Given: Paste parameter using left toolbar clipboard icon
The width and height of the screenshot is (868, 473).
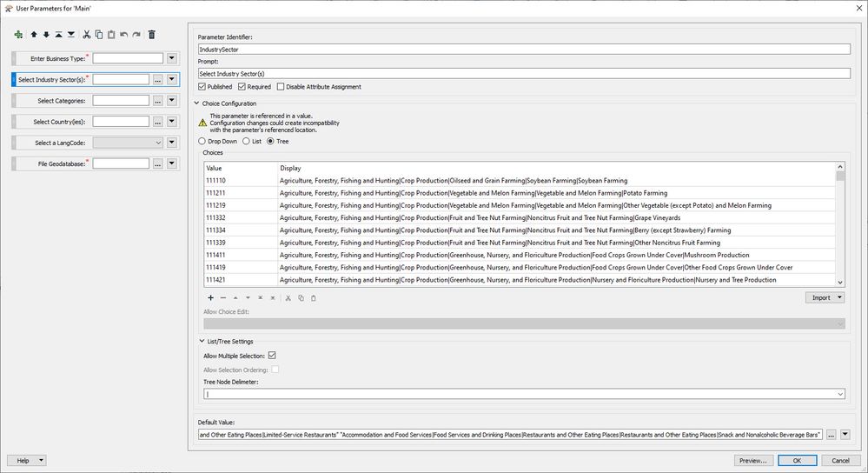Looking at the screenshot, I should 111,34.
